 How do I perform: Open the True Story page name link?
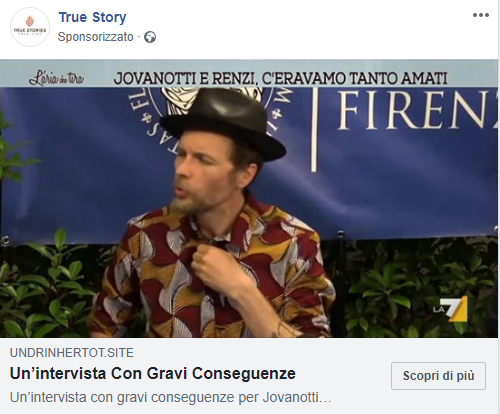(x=92, y=17)
